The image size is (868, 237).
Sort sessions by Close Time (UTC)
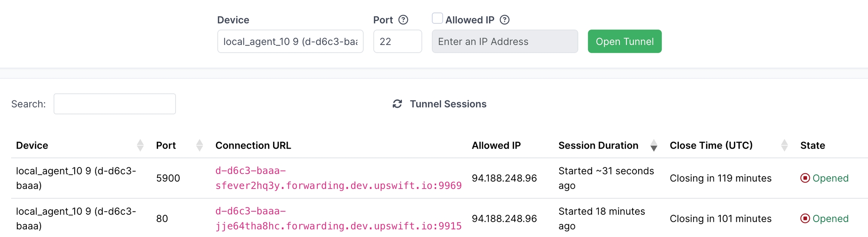tap(784, 145)
